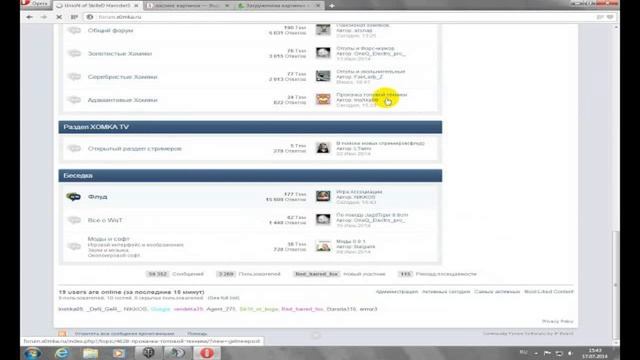This screenshot has width=640, height=360.
Task: Go back using the browser back arrow
Action: click(29, 17)
